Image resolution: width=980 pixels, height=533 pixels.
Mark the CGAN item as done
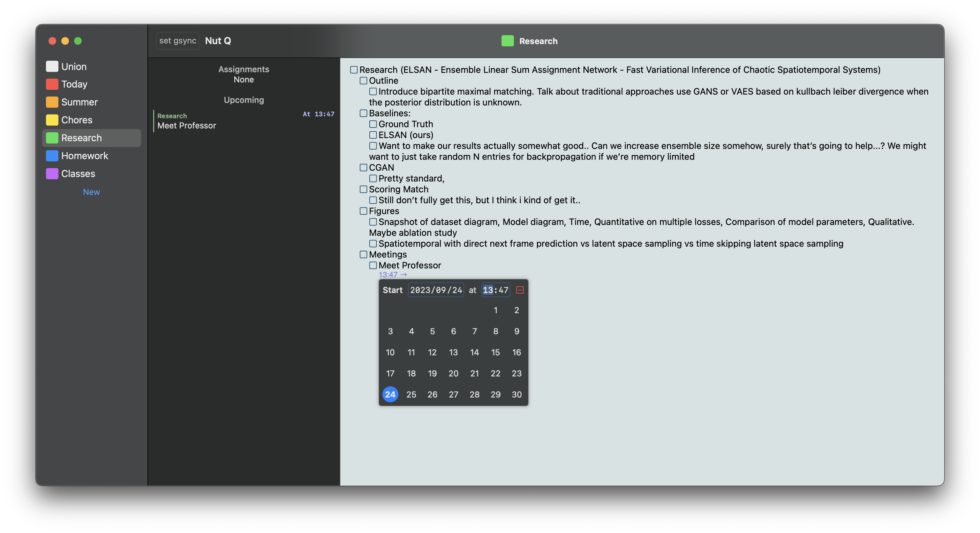pyautogui.click(x=363, y=167)
